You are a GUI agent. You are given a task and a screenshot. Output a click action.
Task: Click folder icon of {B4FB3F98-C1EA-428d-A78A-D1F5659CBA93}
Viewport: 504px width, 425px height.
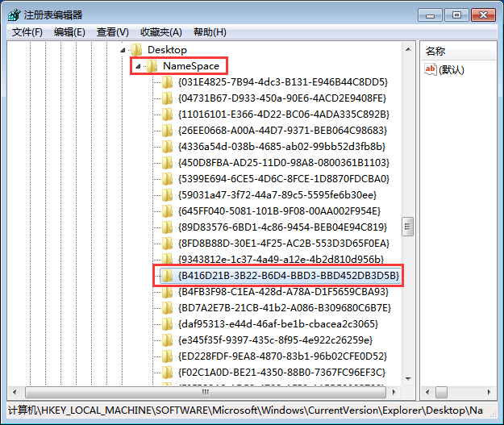(167, 292)
